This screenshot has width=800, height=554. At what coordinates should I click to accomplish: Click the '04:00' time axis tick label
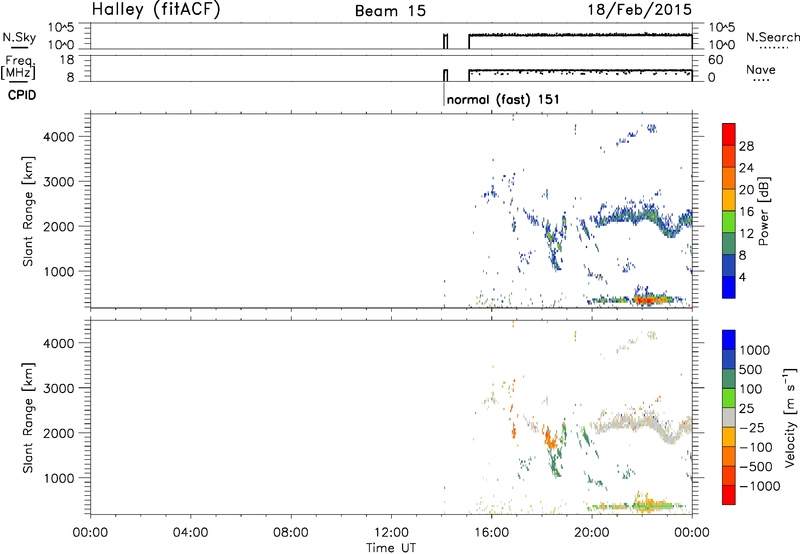[190, 533]
